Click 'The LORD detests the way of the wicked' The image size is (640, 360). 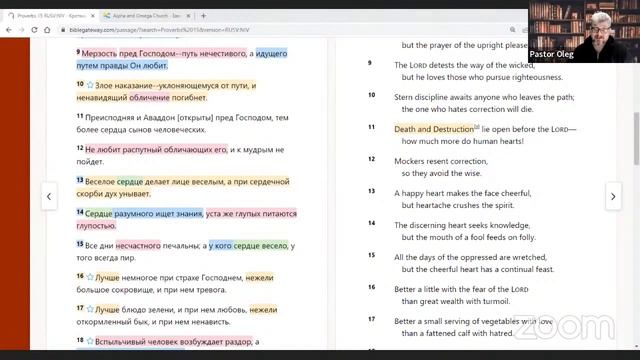464,65
